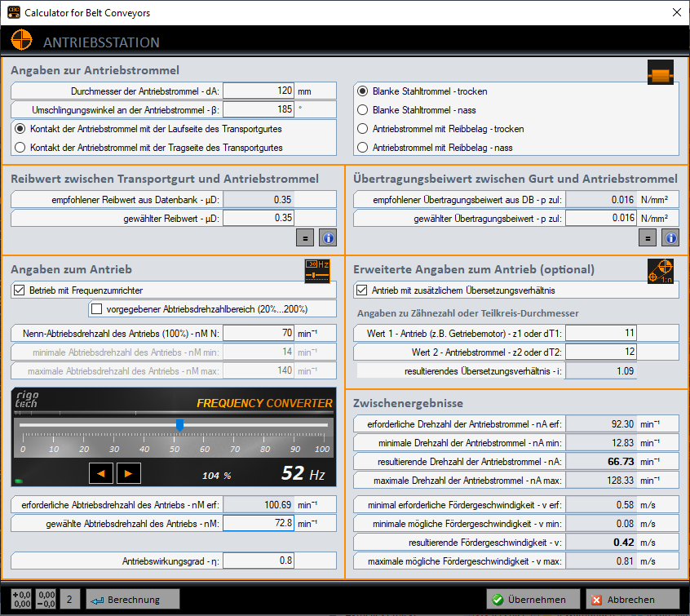Click the left arrow to decrease frequency
The image size is (690, 616).
pos(101,472)
